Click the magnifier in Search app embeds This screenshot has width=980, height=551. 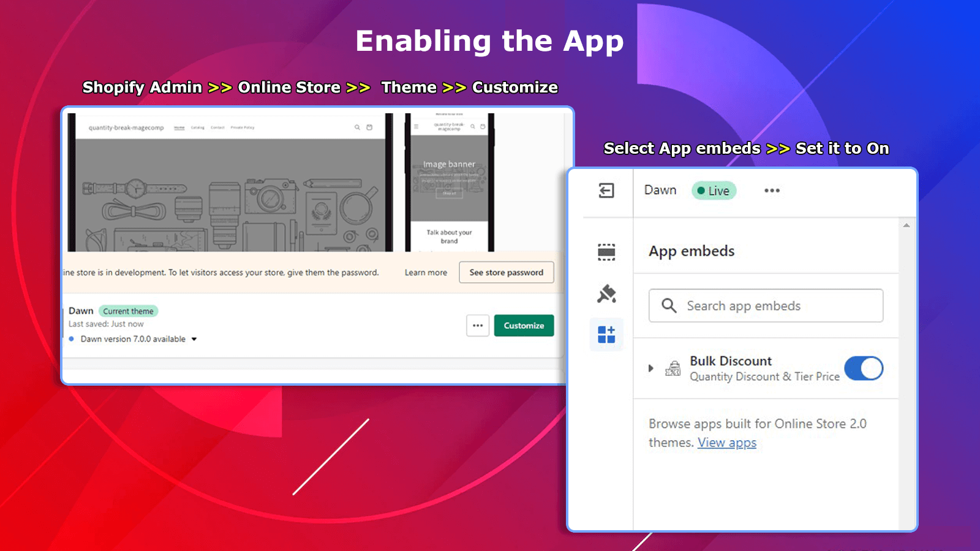click(669, 305)
